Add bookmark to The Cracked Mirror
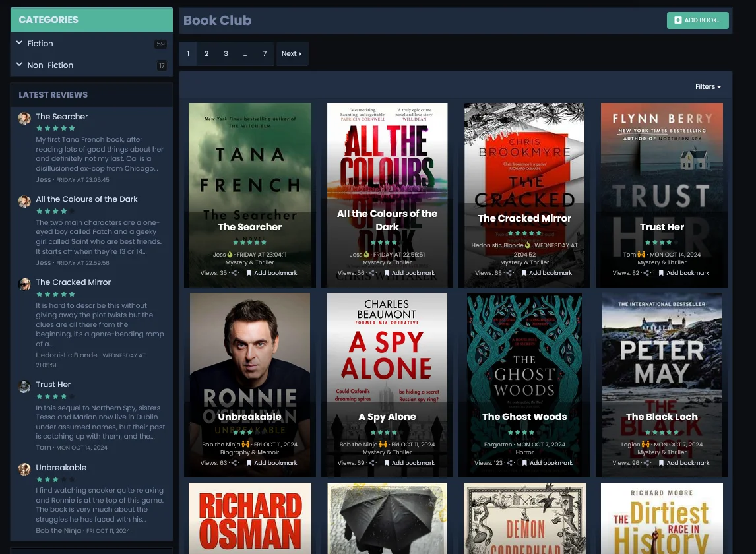Screen dimensions: 756x554 coord(547,273)
